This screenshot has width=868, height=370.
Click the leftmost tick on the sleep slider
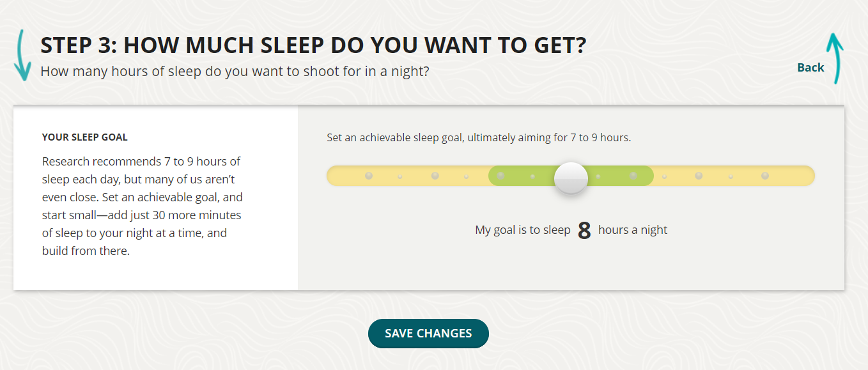click(x=368, y=175)
